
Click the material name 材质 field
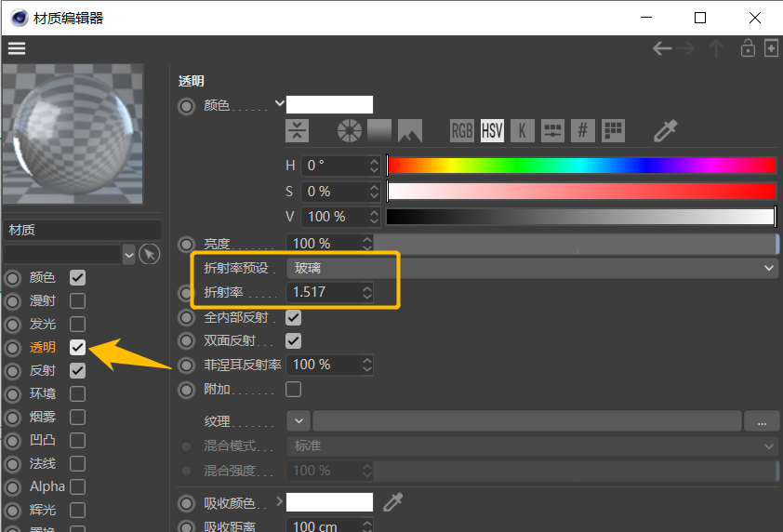(x=83, y=230)
